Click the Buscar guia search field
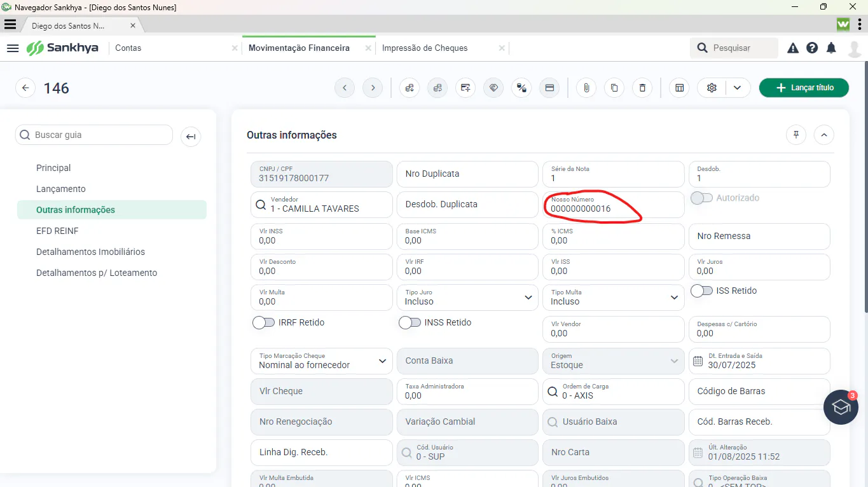Viewport: 868px width, 487px height. point(94,135)
